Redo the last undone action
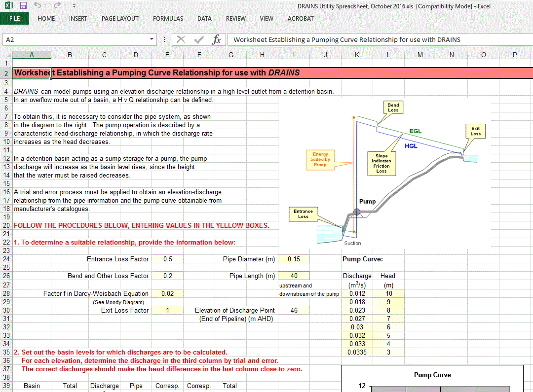This screenshot has height=392, width=533. click(56, 5)
